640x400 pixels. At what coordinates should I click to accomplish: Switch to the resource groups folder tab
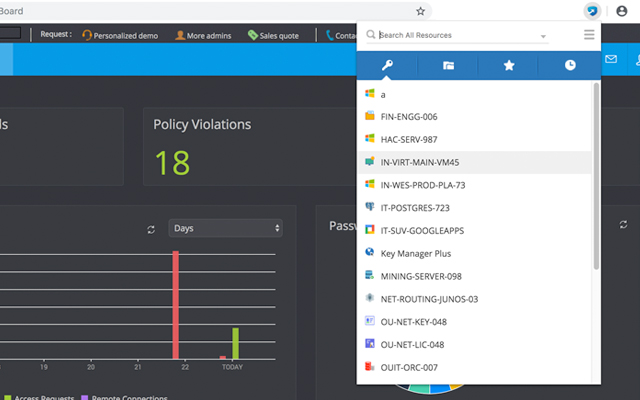448,65
